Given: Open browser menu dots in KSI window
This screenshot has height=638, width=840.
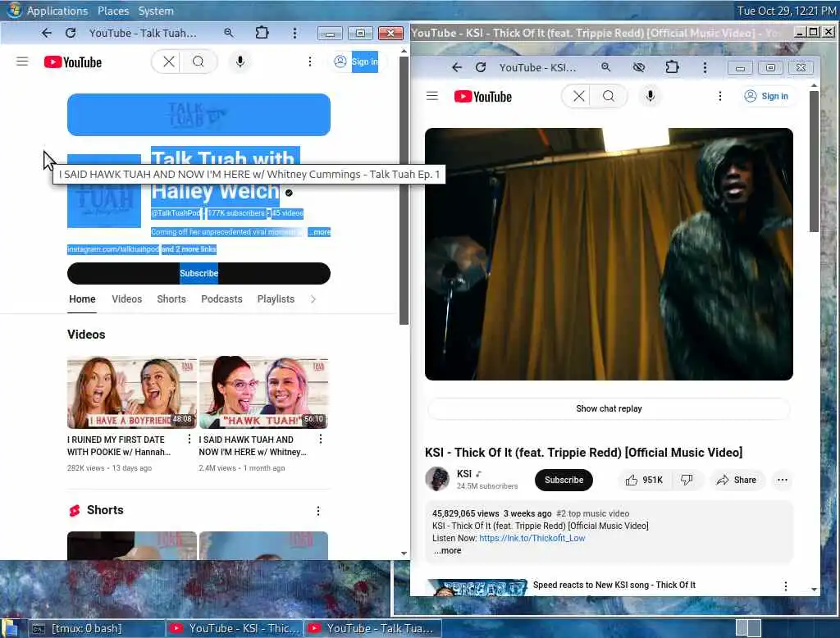Looking at the screenshot, I should coord(705,67).
